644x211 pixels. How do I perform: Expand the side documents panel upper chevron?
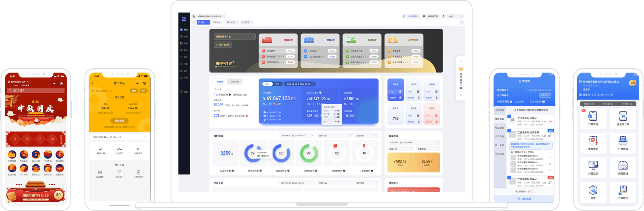461,61
